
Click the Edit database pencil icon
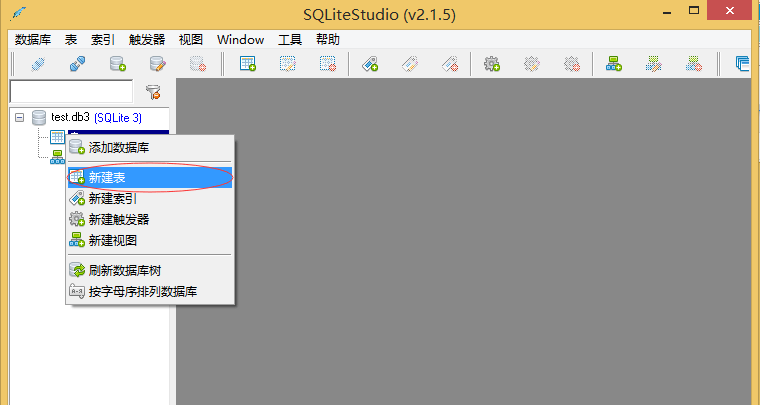point(158,64)
